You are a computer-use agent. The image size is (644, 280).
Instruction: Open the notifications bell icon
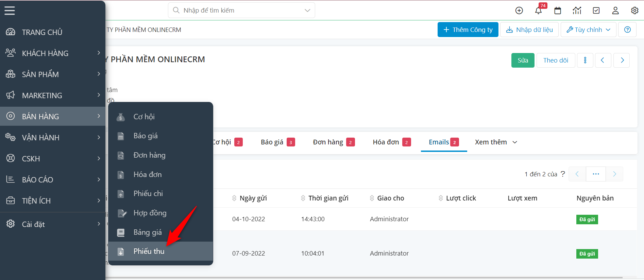(x=538, y=11)
